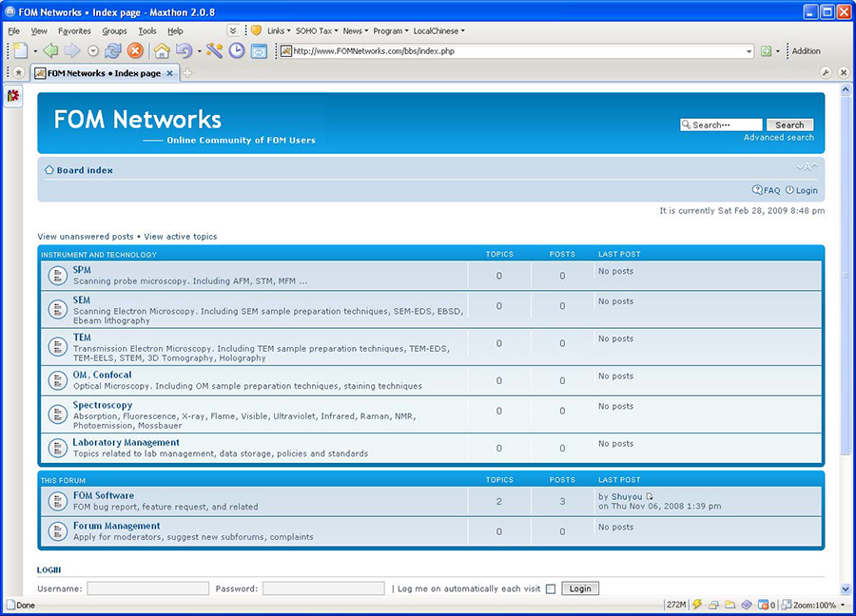Click the star icon left of the tab
856x616 pixels.
pyautogui.click(x=19, y=72)
